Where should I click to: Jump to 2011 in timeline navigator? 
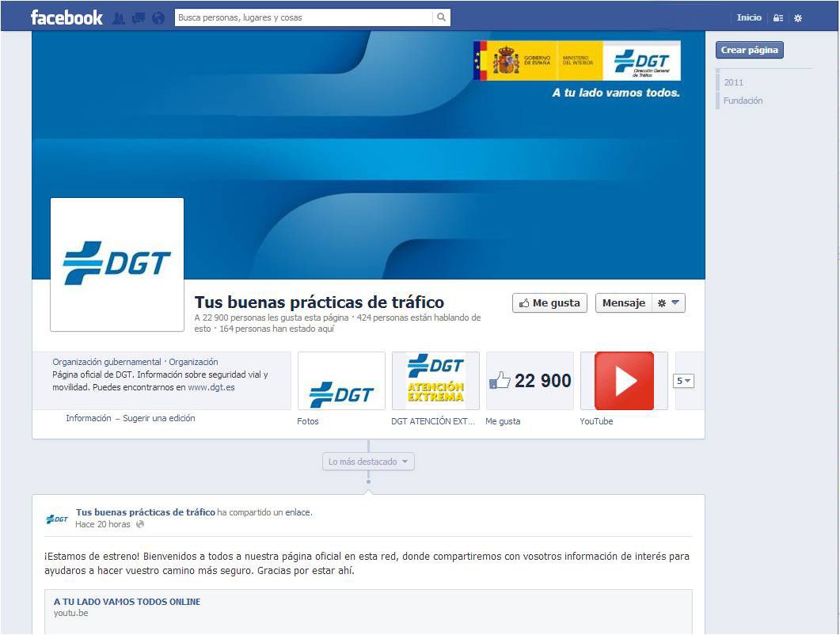pyautogui.click(x=734, y=82)
